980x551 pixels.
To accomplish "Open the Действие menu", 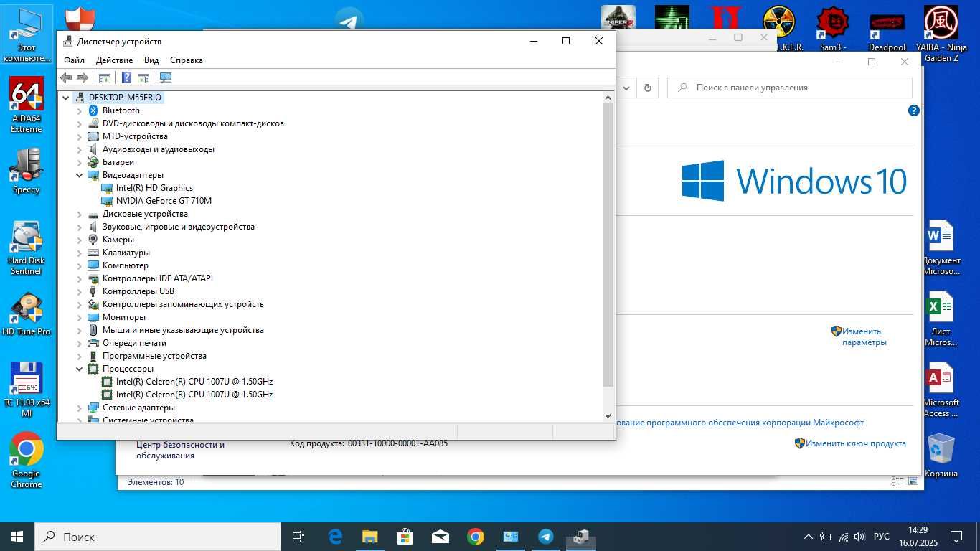I will point(114,60).
